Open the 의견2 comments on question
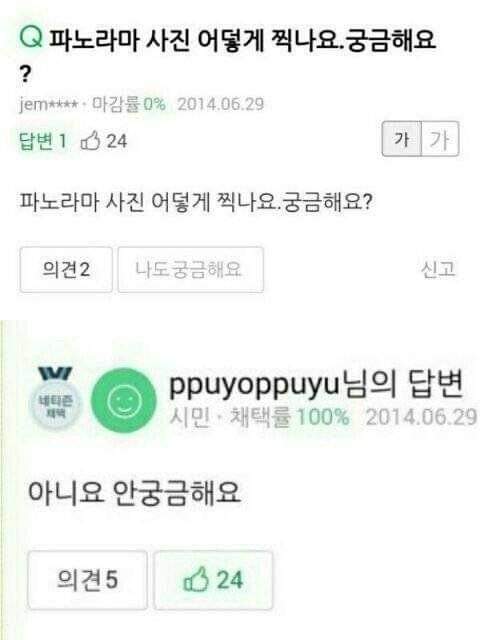Screen dimensions: 480x640 (66, 270)
